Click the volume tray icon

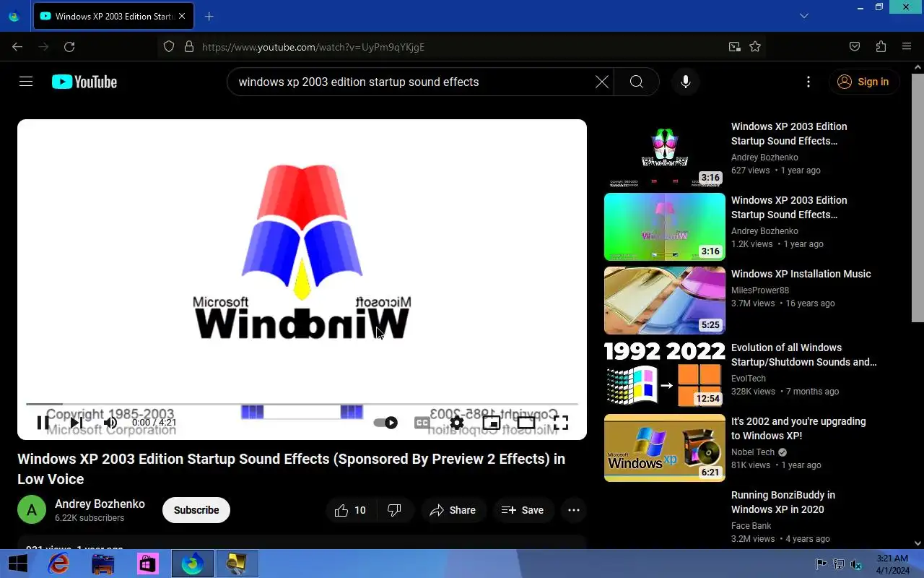(x=856, y=564)
